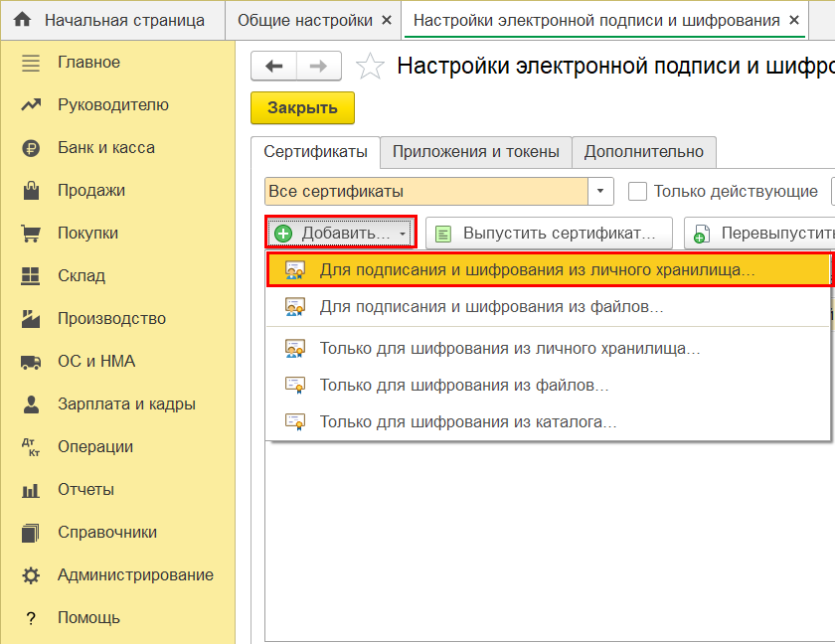Click the Зарплата и кадры person icon

pyautogui.click(x=32, y=404)
